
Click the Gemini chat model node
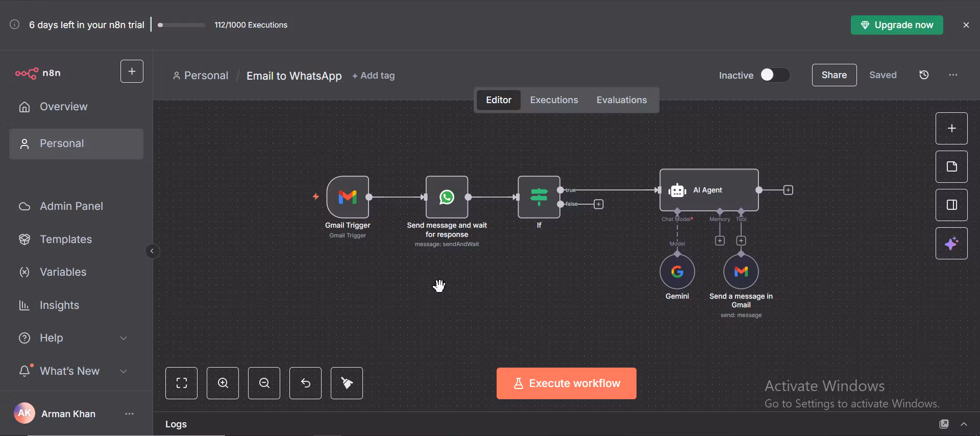(x=677, y=272)
